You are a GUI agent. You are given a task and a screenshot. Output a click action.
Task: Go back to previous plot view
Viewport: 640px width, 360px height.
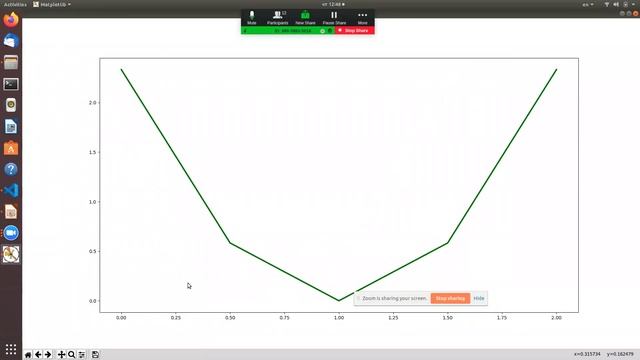click(x=38, y=355)
